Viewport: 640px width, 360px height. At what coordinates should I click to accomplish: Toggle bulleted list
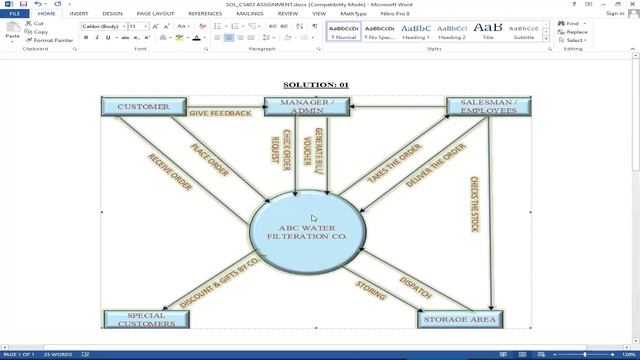tap(218, 26)
